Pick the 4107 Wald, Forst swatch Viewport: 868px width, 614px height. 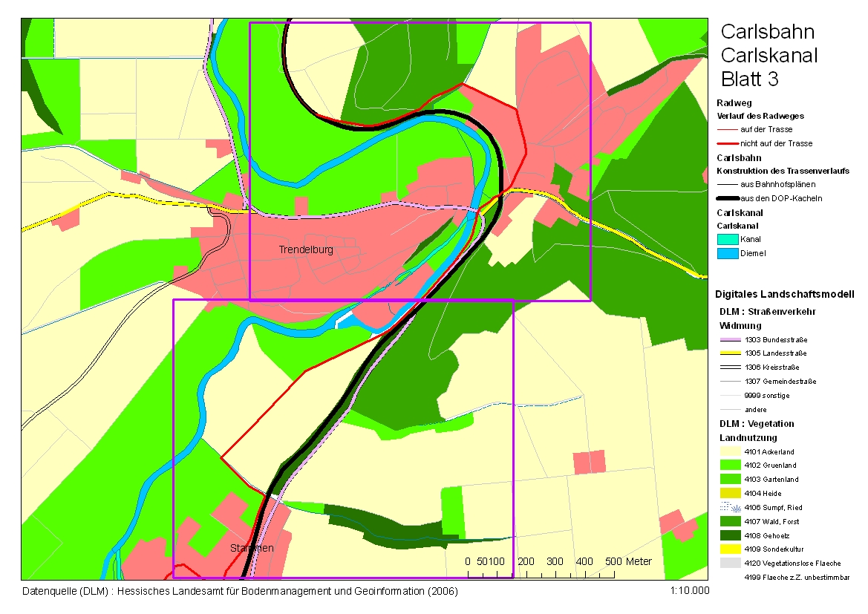(x=730, y=521)
